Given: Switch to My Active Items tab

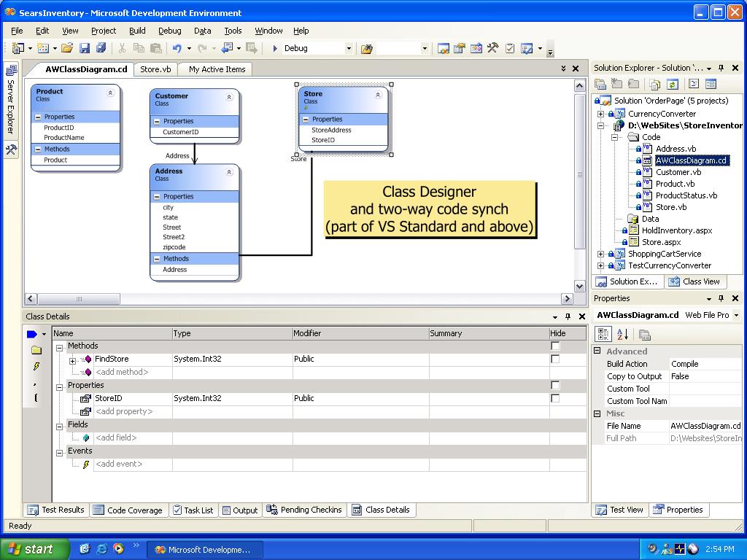Looking at the screenshot, I should tap(217, 69).
